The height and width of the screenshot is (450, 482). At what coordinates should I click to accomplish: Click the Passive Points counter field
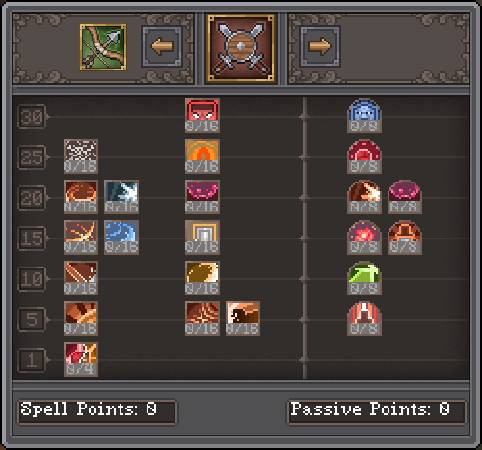pyautogui.click(x=377, y=412)
